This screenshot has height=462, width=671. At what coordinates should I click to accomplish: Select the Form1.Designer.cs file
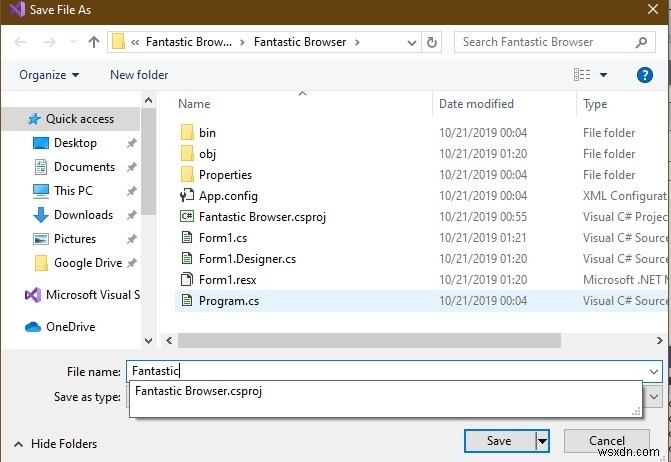click(247, 259)
